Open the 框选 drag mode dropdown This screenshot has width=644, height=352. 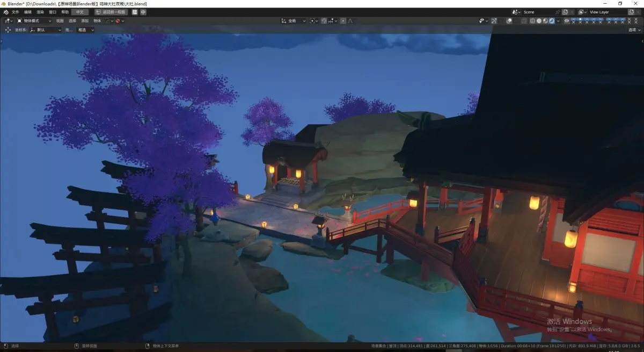[86, 30]
